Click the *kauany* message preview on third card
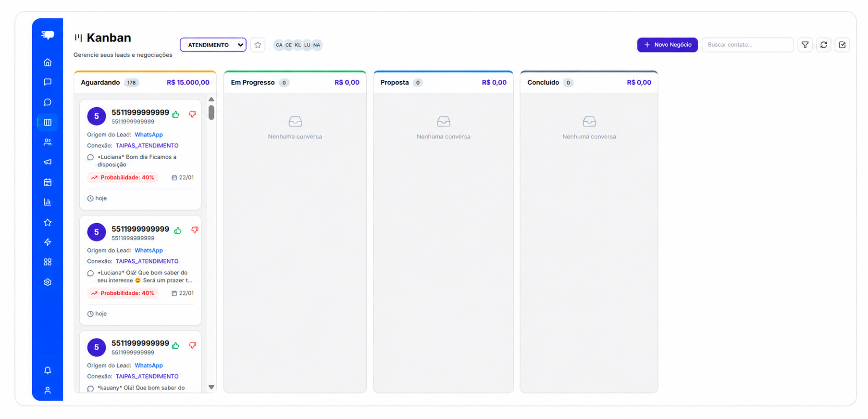 [141, 388]
